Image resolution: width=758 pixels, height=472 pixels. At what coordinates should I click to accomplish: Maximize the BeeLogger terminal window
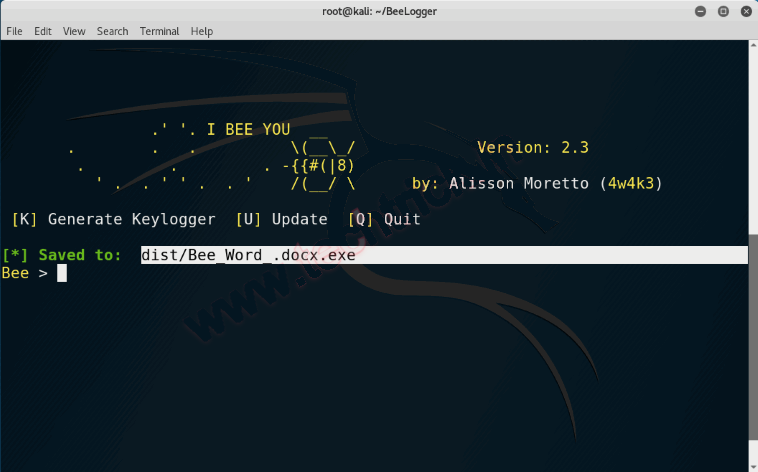click(x=720, y=11)
